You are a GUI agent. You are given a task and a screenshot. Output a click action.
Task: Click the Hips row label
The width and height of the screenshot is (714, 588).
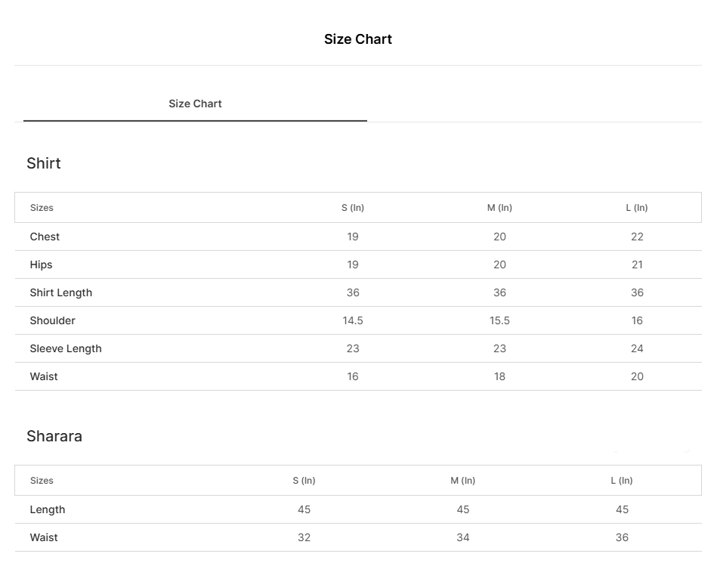coord(41,265)
